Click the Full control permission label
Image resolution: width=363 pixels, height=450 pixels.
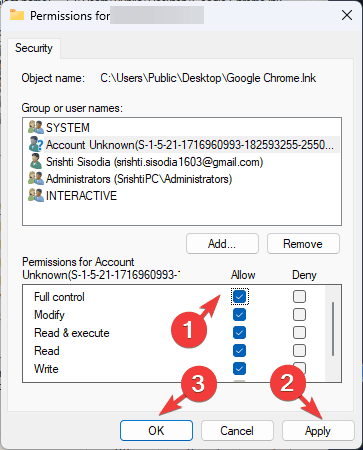click(x=59, y=297)
